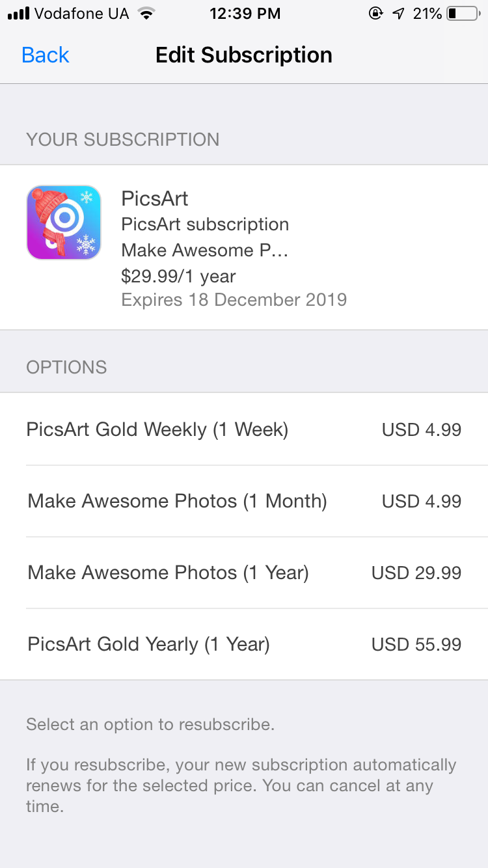488x868 pixels.
Task: Tap the $29.99/1 year current price
Action: [178, 277]
